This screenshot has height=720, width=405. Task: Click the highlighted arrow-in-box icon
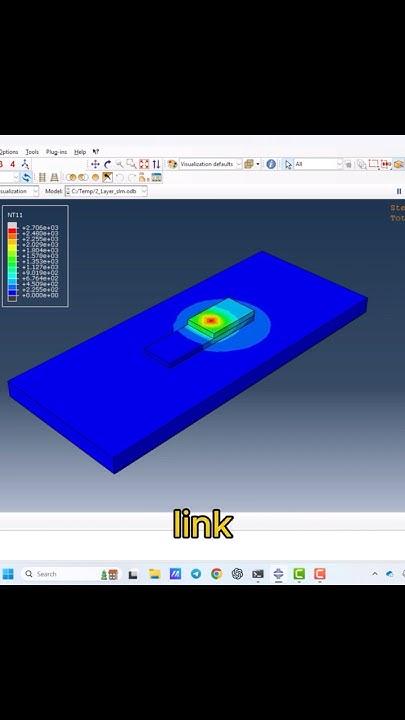click(x=107, y=177)
